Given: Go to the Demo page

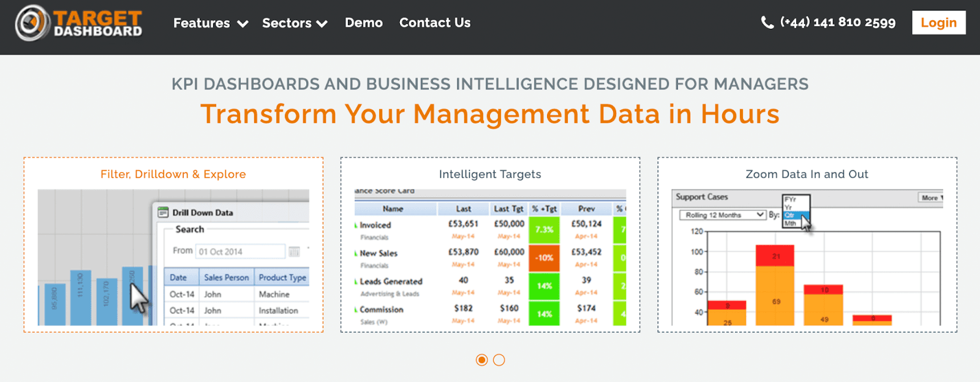Looking at the screenshot, I should pos(364,23).
